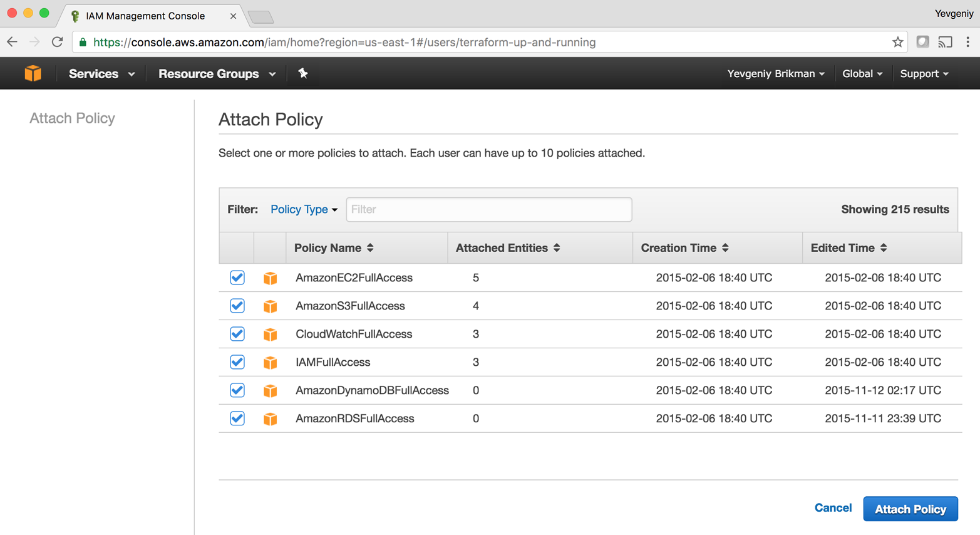
Task: Open the Global region selector
Action: 862,73
